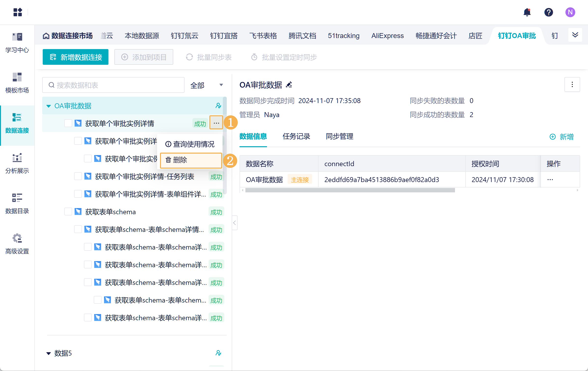This screenshot has width=588, height=371.
Task: Click the 新增数据连接 button
Action: pos(76,57)
